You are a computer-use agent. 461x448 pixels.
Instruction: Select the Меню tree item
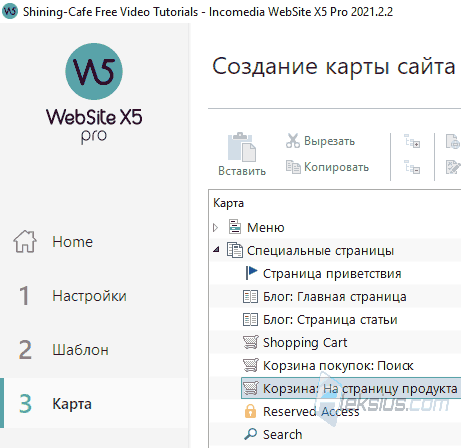[265, 228]
